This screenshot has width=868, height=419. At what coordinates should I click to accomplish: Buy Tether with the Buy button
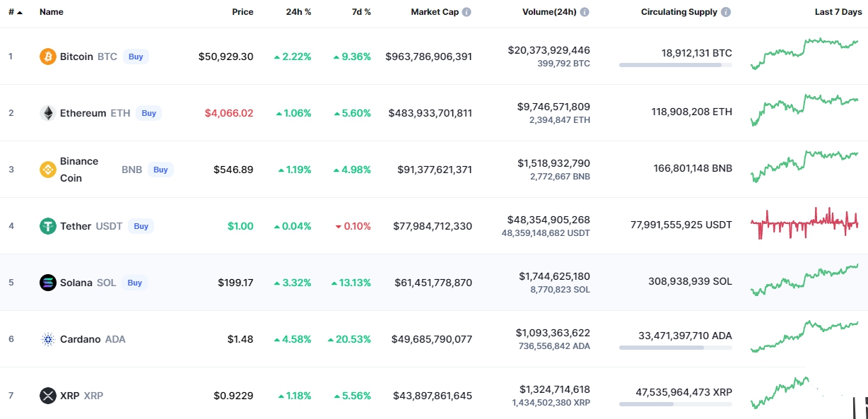click(141, 226)
